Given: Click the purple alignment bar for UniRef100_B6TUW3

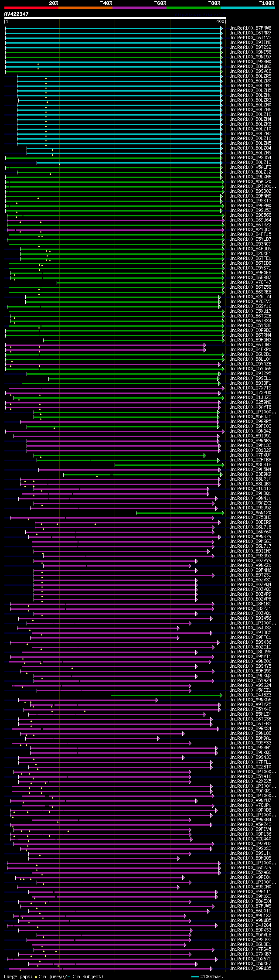Looking at the screenshot, I should [105, 345].
